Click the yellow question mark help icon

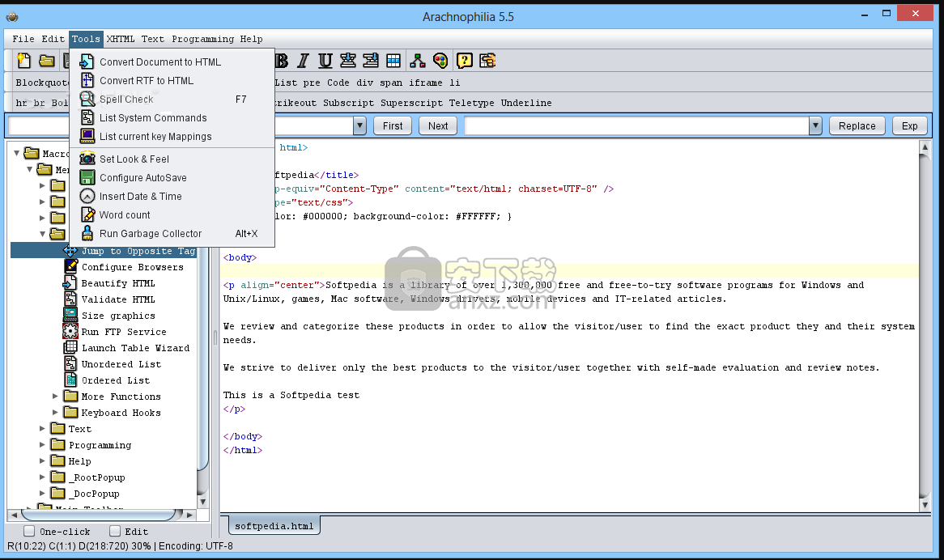pyautogui.click(x=464, y=61)
